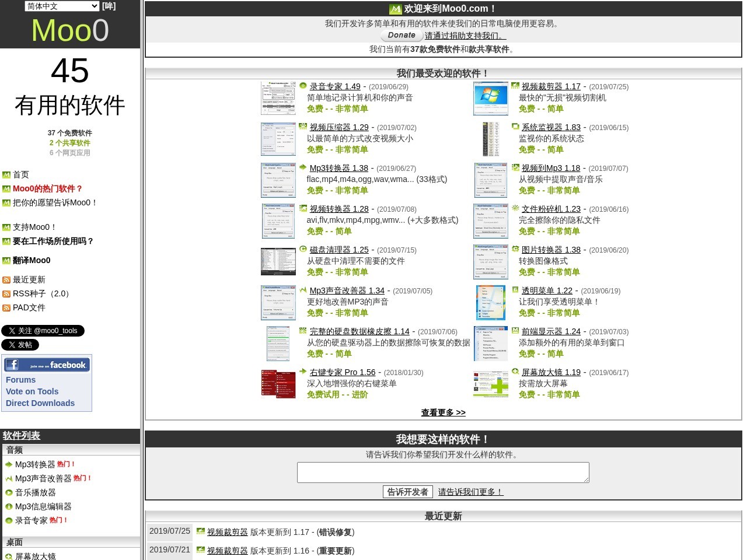Click the green arrow icon beside Mp3转换器 1.38
This screenshot has width=747, height=560.
pyautogui.click(x=303, y=167)
